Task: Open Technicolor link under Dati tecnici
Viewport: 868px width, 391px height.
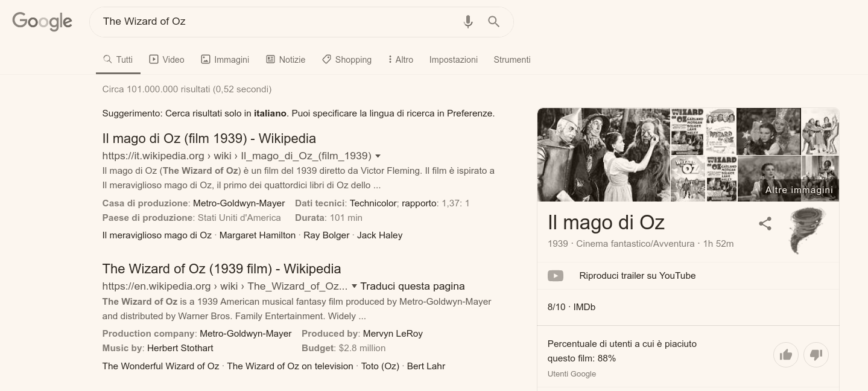Action: pos(373,203)
